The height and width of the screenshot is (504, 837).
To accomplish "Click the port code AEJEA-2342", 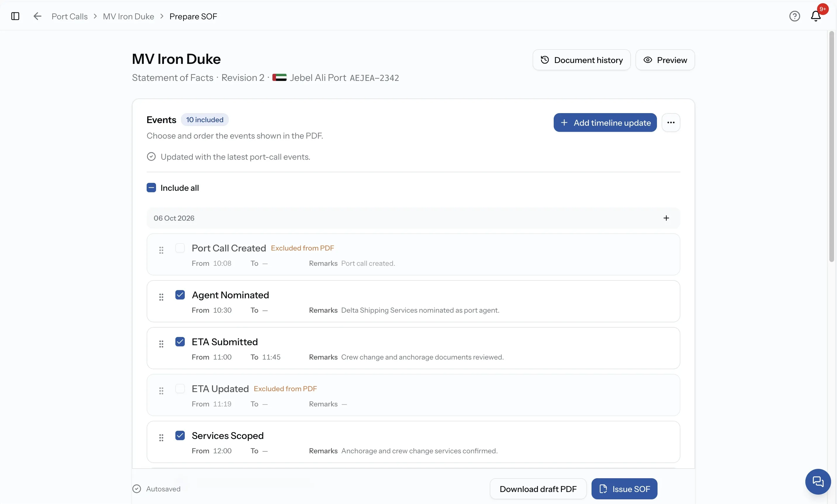I will 374,78.
